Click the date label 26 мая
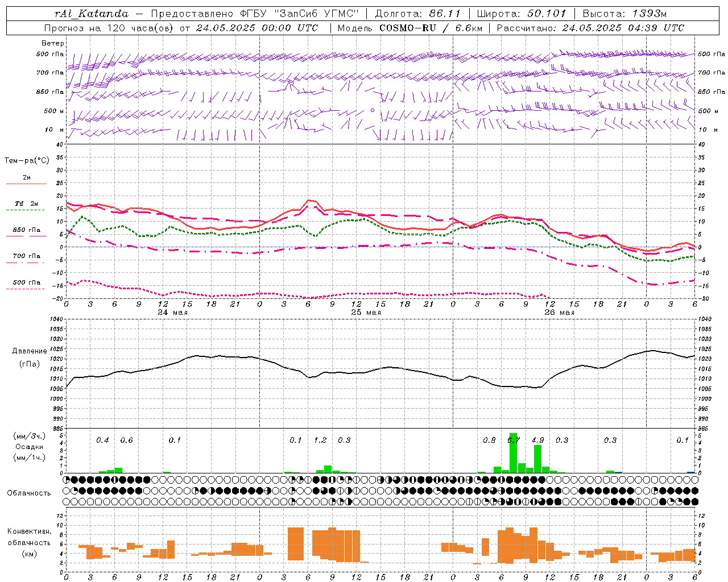The width and height of the screenshot is (728, 582). click(559, 313)
